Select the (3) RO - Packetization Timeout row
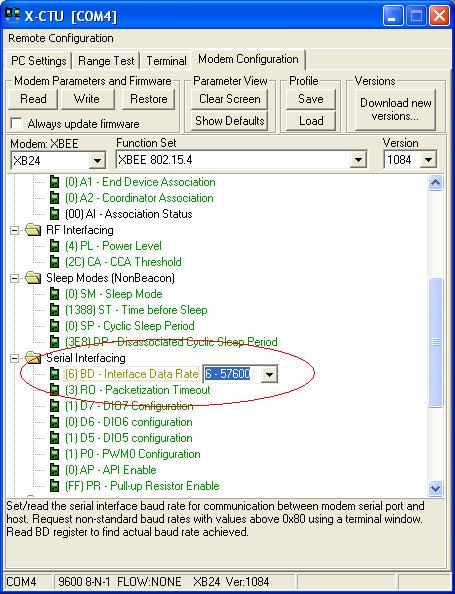 click(x=138, y=390)
